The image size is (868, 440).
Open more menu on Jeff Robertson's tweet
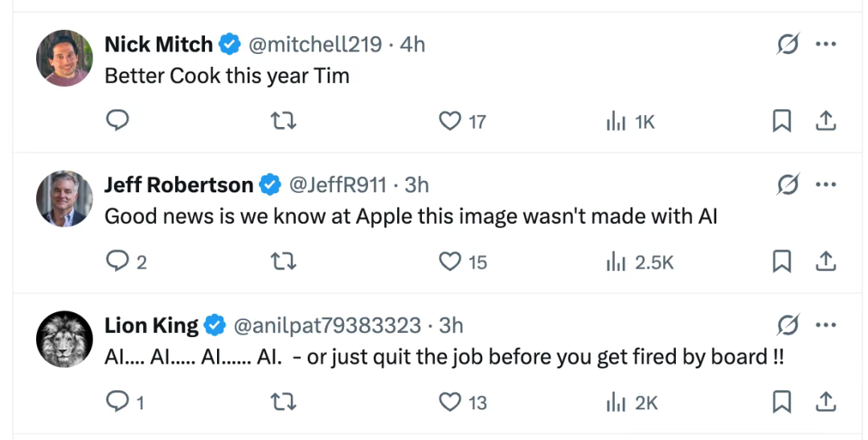pyautogui.click(x=826, y=184)
